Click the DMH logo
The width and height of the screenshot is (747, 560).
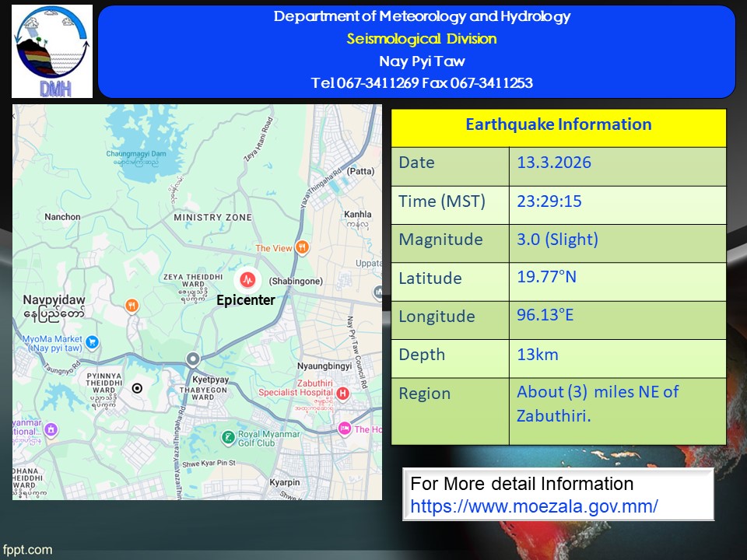(52, 51)
